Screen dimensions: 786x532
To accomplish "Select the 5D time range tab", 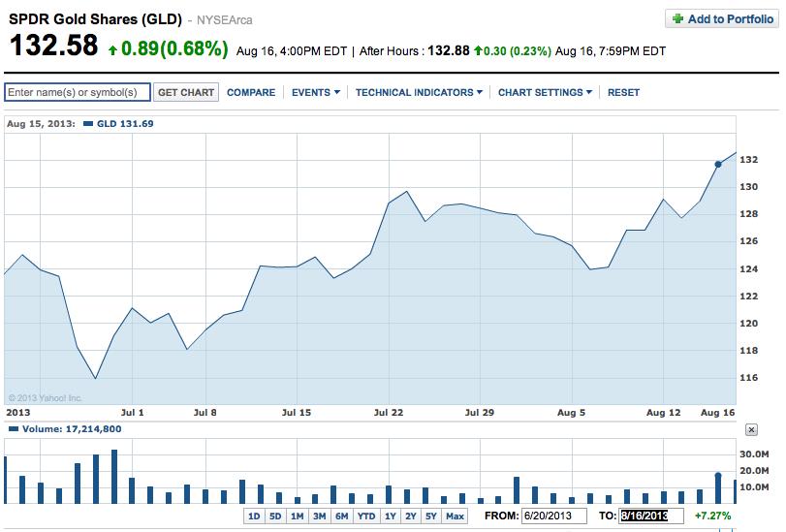I will [275, 516].
